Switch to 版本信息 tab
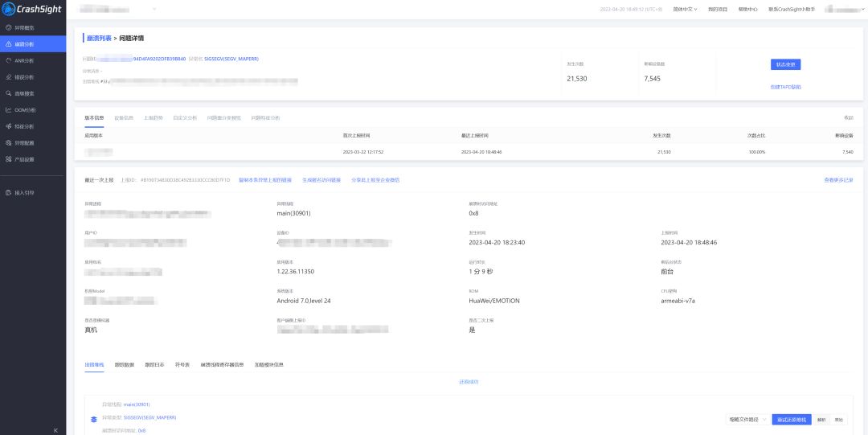The image size is (868, 435). point(93,117)
